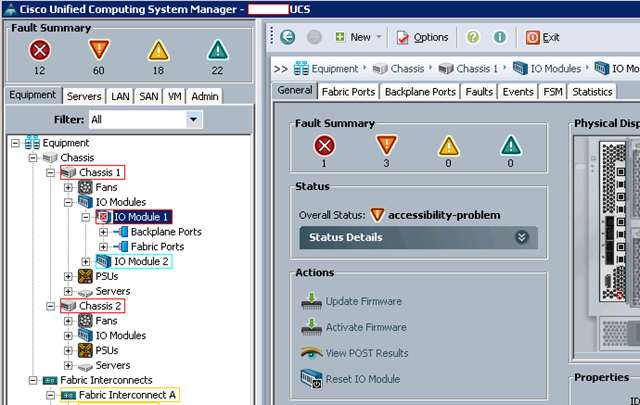Viewport: 640px width, 405px height.
Task: Open the New toolbar button
Action: pos(353,37)
